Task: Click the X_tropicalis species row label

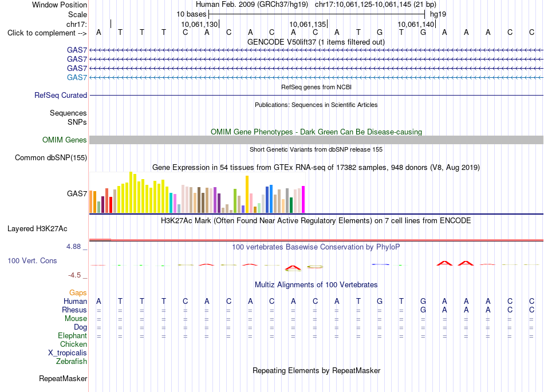Action: click(68, 353)
